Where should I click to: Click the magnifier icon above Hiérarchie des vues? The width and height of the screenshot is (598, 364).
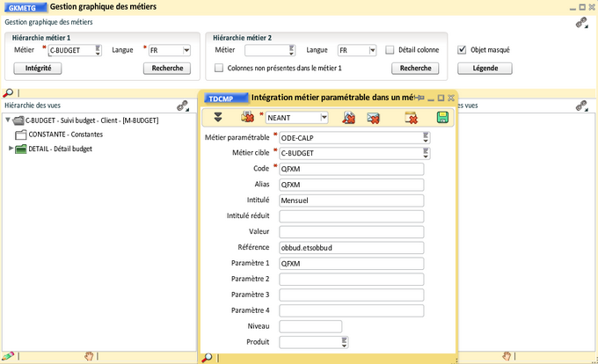point(9,92)
